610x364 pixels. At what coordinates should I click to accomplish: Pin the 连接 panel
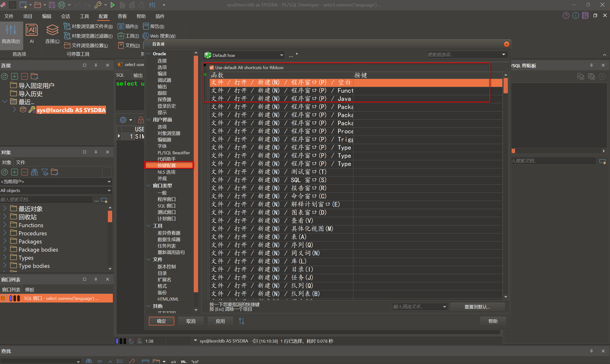click(x=96, y=65)
